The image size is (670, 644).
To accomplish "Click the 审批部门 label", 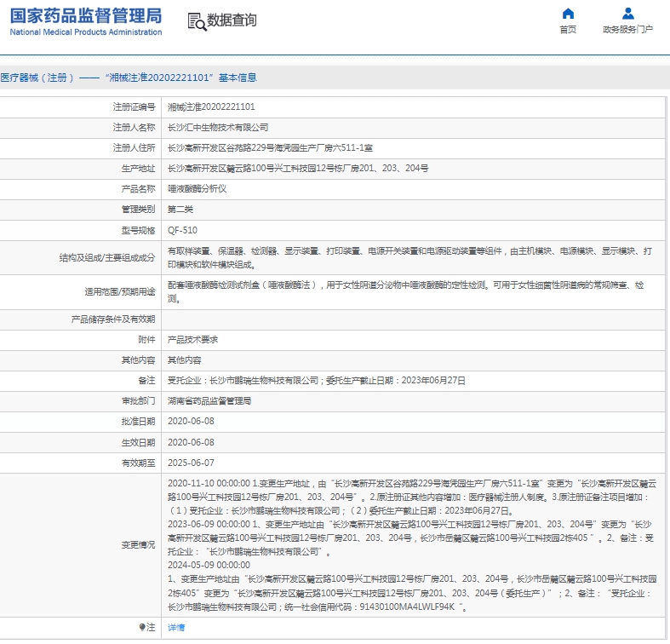I will pos(138,401).
